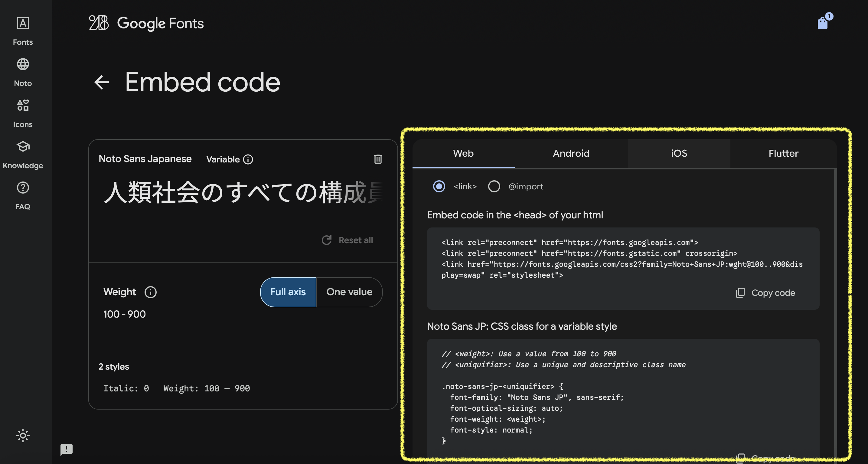Open the Knowledge section

click(23, 154)
